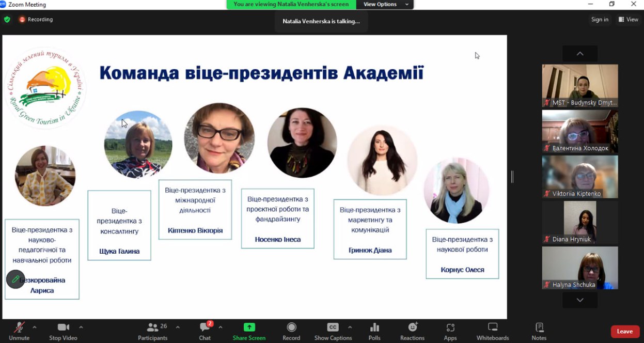This screenshot has height=343, width=644.
Task: Open the Reactions panel
Action: pos(412,331)
